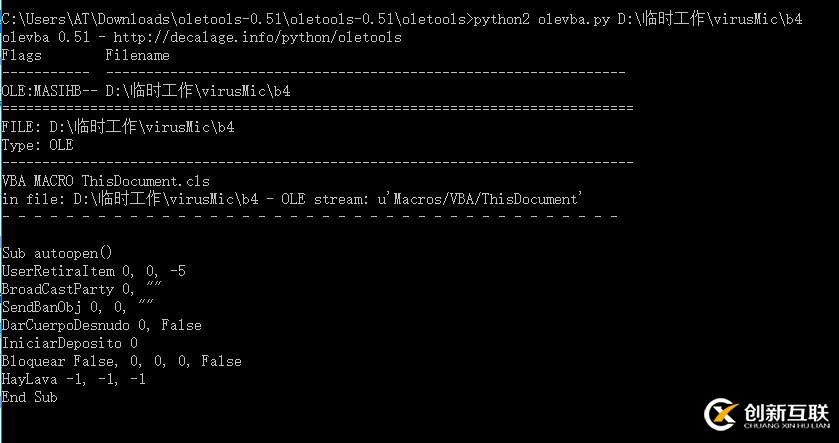Click the HayLava code line
839x443 pixels.
(73, 379)
